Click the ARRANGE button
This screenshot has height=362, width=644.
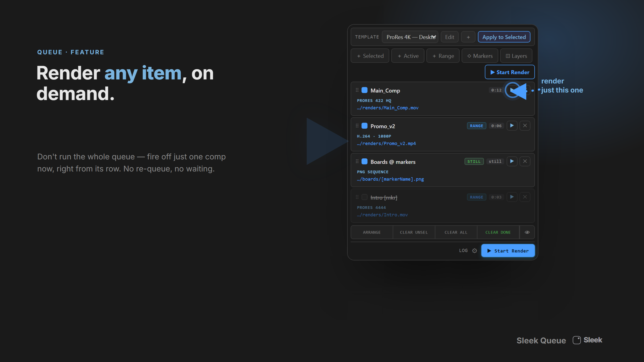(x=372, y=232)
